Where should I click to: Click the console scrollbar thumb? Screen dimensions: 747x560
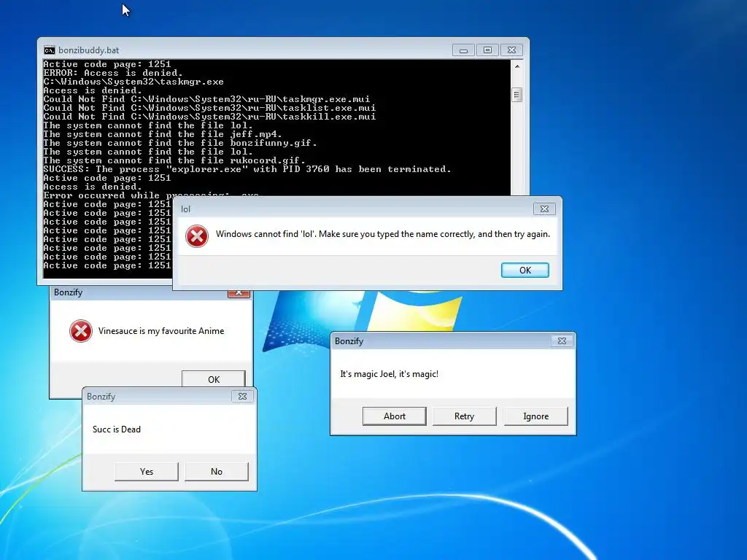tap(517, 95)
